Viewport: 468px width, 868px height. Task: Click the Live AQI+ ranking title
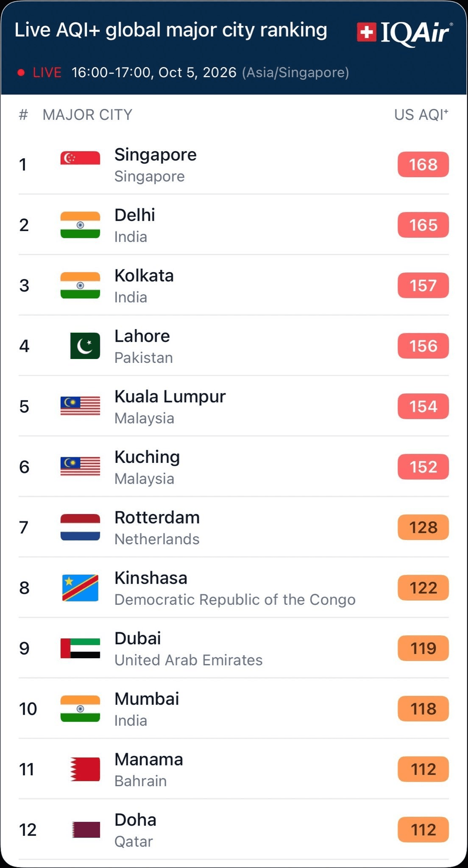(x=171, y=31)
